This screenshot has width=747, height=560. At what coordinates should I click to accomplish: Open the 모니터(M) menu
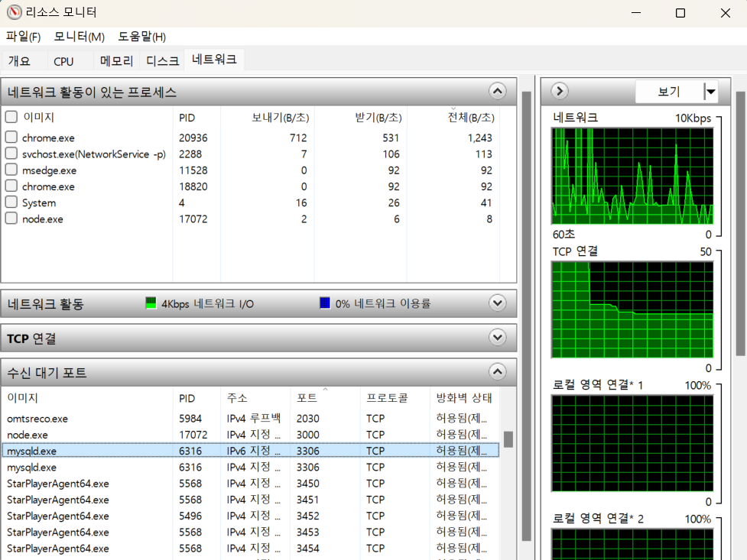pyautogui.click(x=79, y=36)
